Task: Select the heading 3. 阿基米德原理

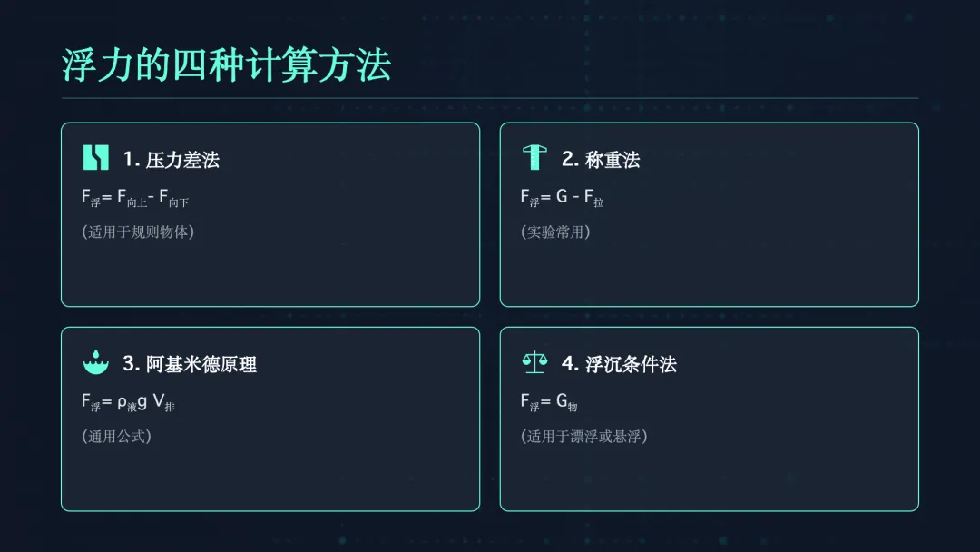Action: tap(190, 364)
